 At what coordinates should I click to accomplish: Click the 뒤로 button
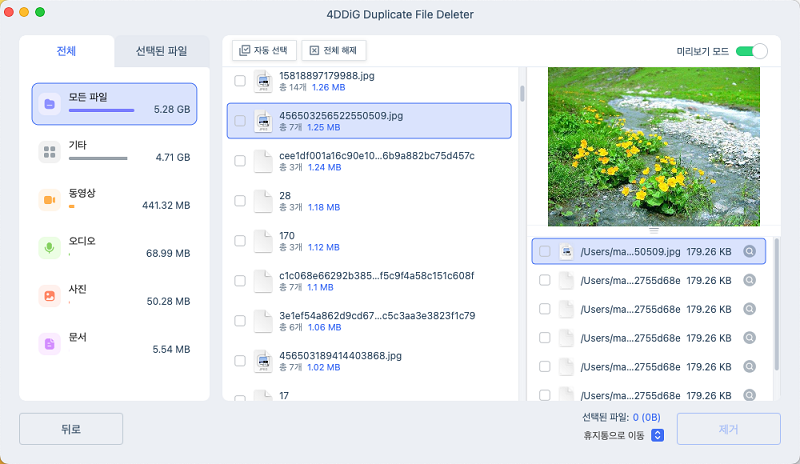tap(71, 429)
